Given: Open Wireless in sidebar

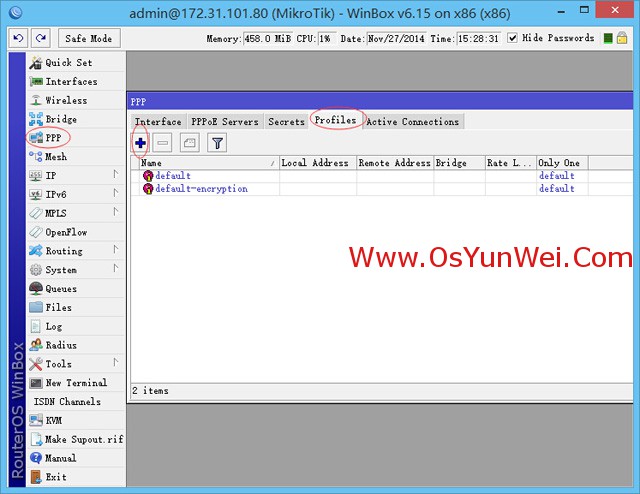Looking at the screenshot, I should click(76, 100).
